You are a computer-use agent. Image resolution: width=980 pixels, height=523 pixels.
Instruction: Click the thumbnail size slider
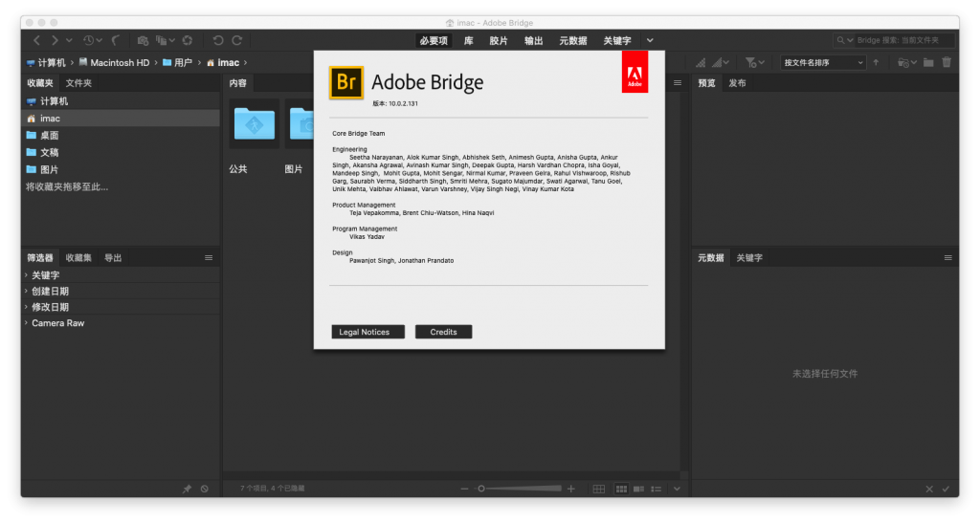coord(518,489)
